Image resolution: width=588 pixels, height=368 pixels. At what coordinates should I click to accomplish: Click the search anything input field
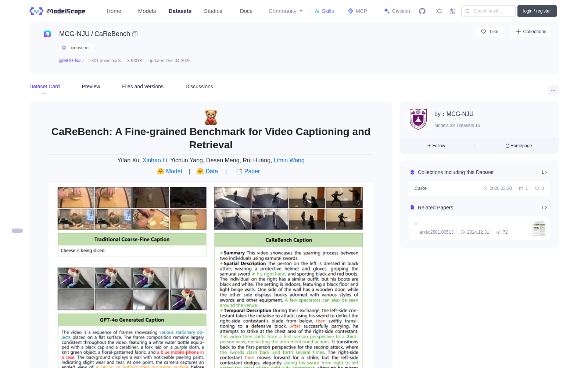point(488,11)
